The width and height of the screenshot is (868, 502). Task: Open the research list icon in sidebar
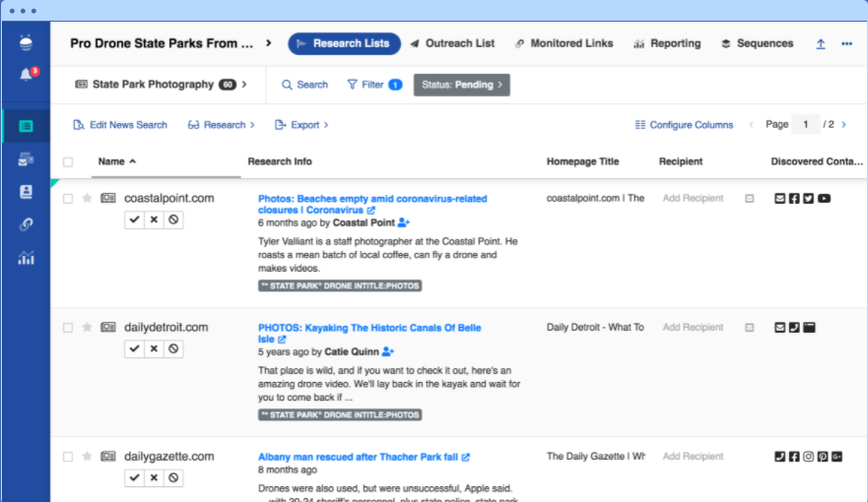(26, 126)
